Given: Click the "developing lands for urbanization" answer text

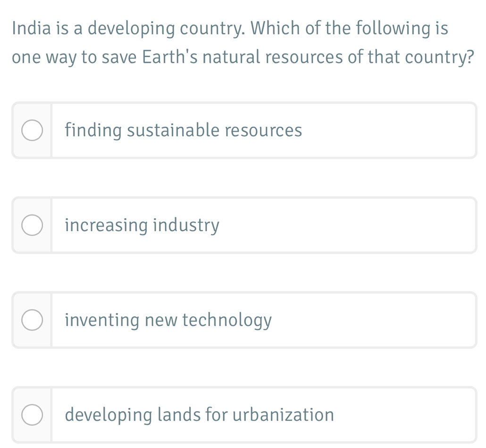Looking at the screenshot, I should click(199, 415).
